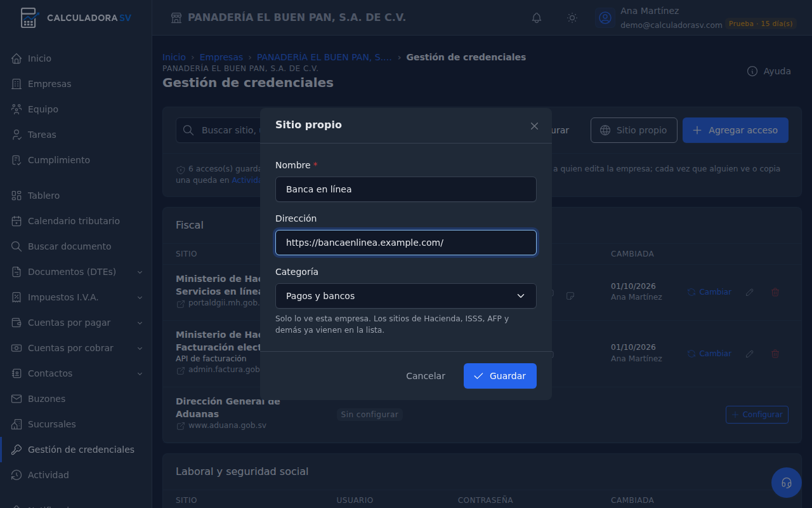
Task: Click the Empresas breadcrumb link
Action: pyautogui.click(x=221, y=57)
